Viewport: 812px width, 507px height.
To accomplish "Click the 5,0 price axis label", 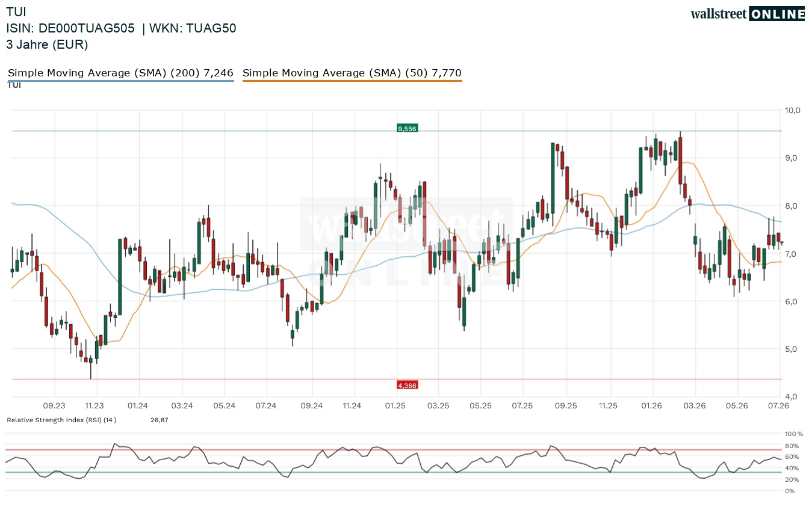I will coord(791,349).
